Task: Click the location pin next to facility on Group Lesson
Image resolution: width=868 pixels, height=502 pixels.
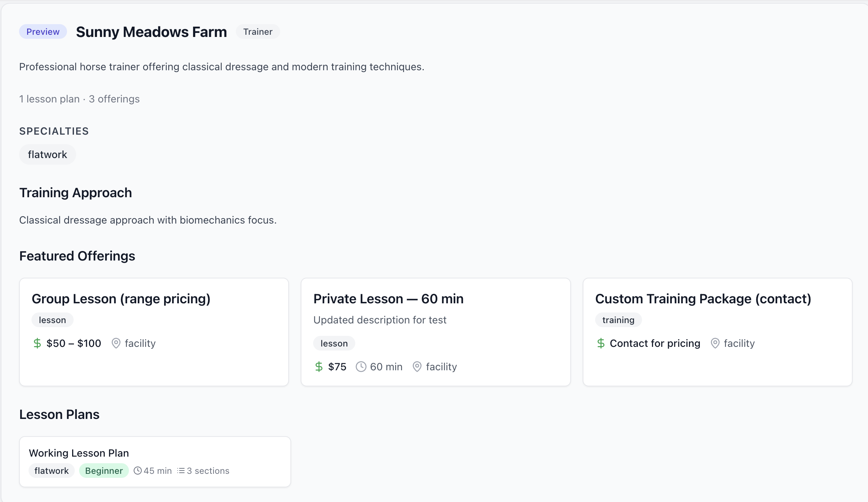Action: 116,343
